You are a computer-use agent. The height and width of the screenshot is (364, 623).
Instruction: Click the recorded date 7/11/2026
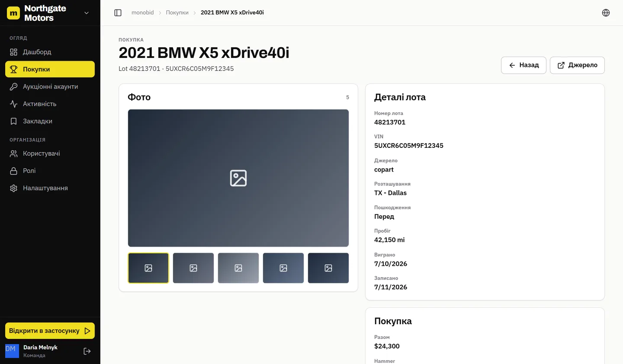click(x=391, y=287)
